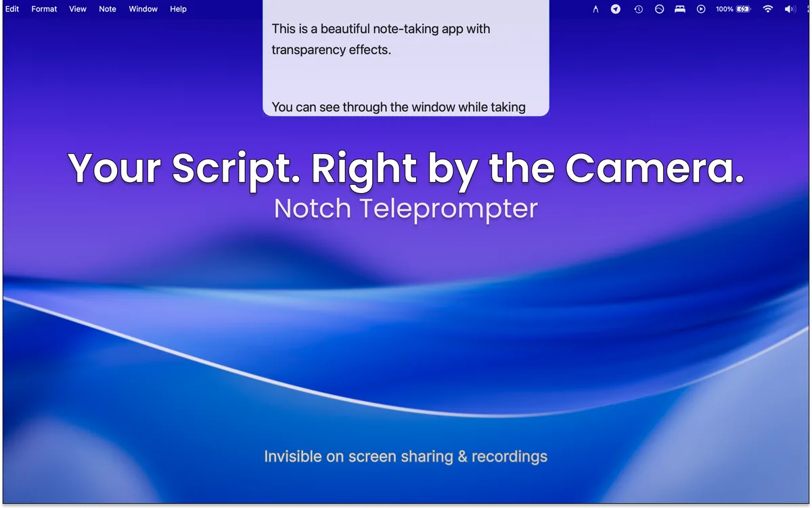
Task: Open the Note menu
Action: [108, 9]
